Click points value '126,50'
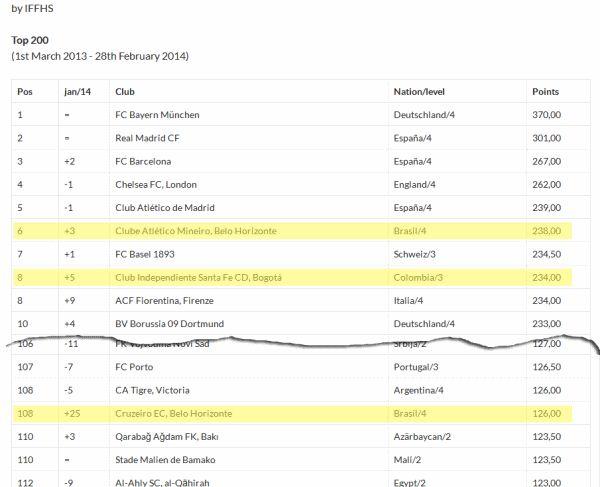 [546, 367]
